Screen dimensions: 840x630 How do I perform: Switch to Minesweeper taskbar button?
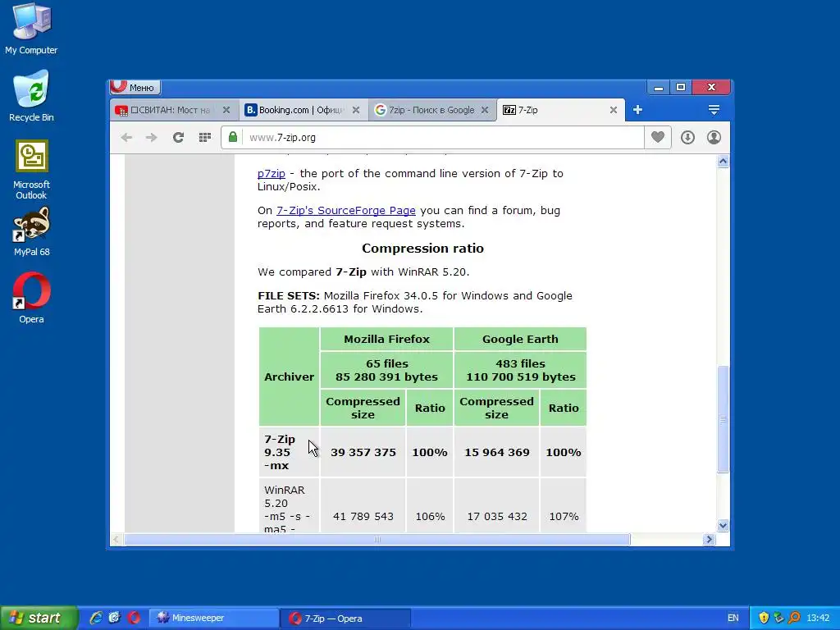pos(213,619)
